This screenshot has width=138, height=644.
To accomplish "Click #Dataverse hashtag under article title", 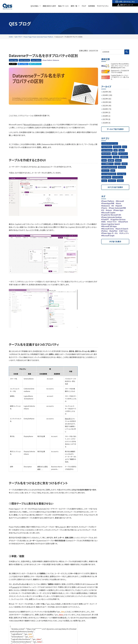I will (x=56, y=60).
